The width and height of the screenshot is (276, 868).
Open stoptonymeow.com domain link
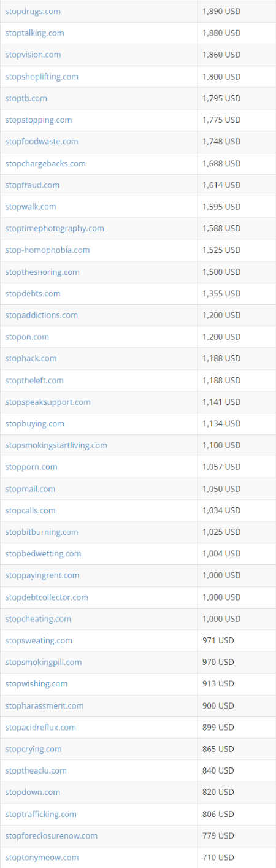click(42, 857)
